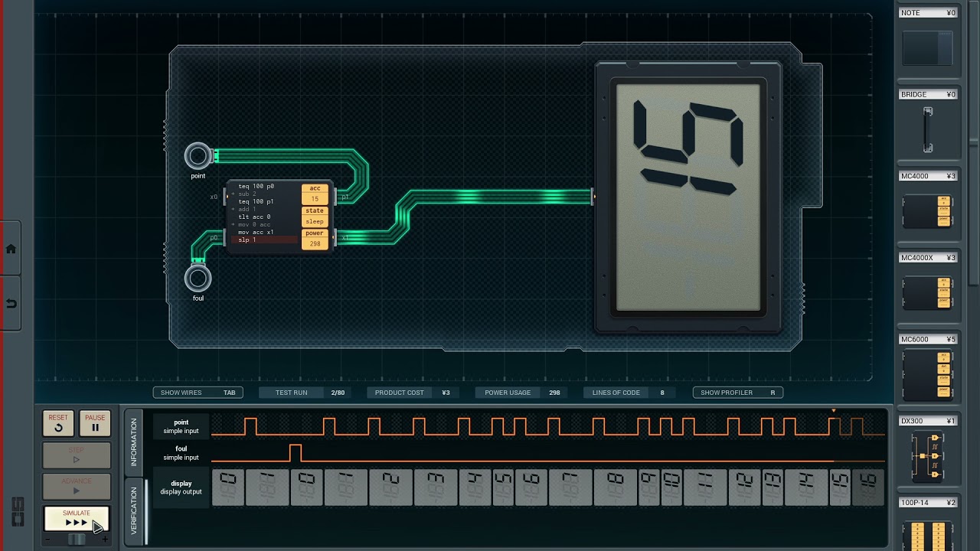
Task: Decrease simulation speed with minus sign
Action: [x=48, y=540]
